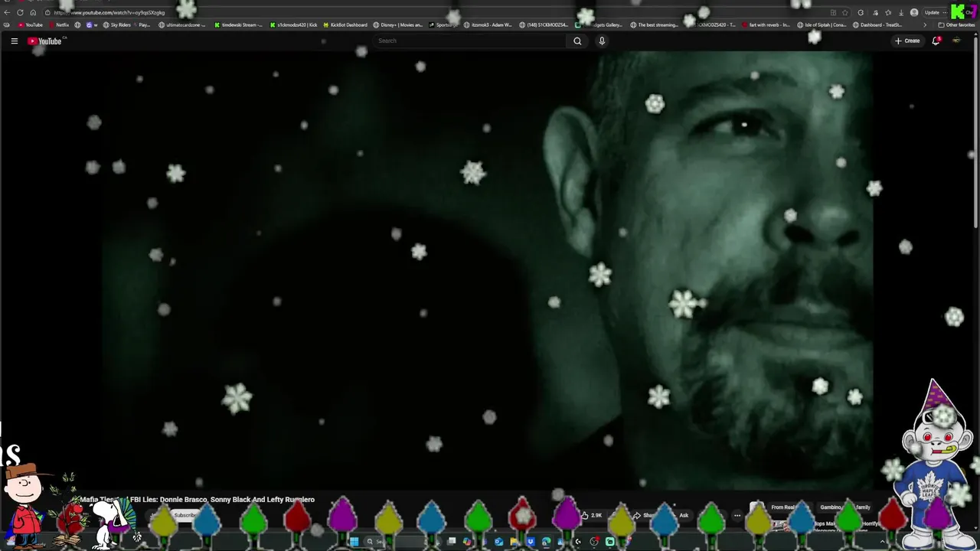Open the fart with reverb bookmark

click(x=766, y=25)
